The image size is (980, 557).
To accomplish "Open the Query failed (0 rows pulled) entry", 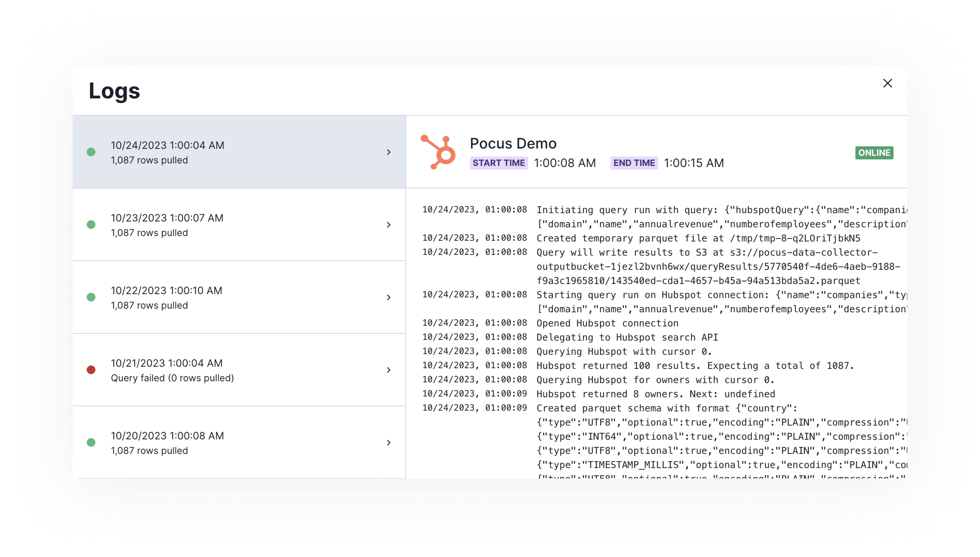I will click(x=172, y=378).
